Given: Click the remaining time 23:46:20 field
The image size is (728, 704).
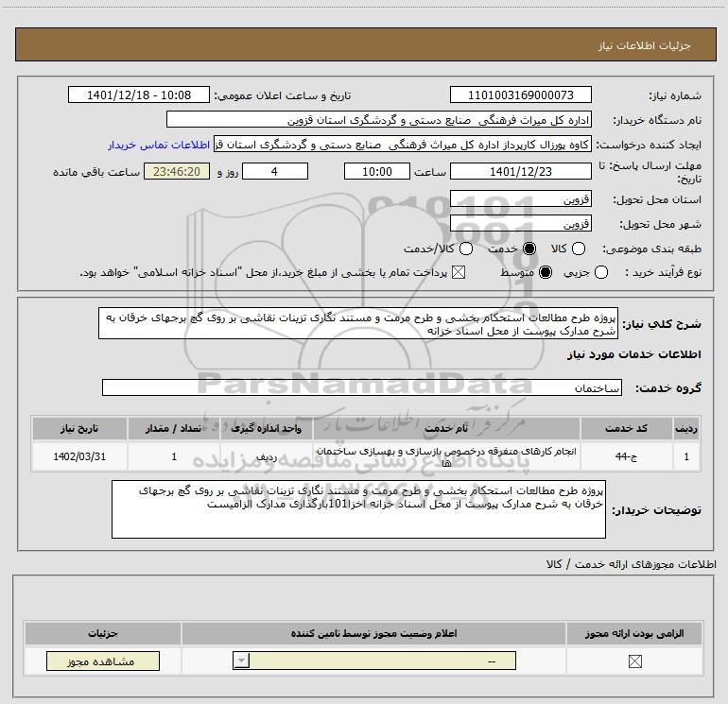Looking at the screenshot, I should (x=177, y=171).
